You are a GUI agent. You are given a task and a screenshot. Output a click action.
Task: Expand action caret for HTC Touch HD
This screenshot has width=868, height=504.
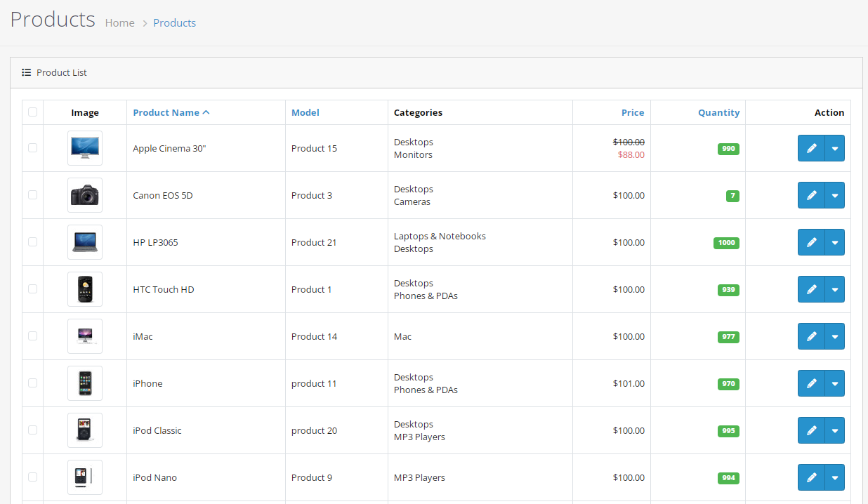[x=835, y=289]
